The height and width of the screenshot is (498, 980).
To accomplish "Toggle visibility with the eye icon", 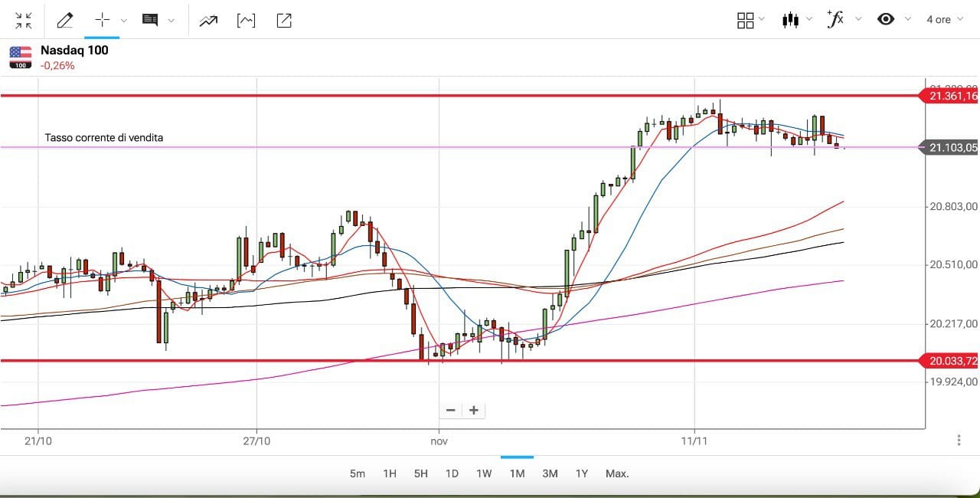I will coord(886,19).
